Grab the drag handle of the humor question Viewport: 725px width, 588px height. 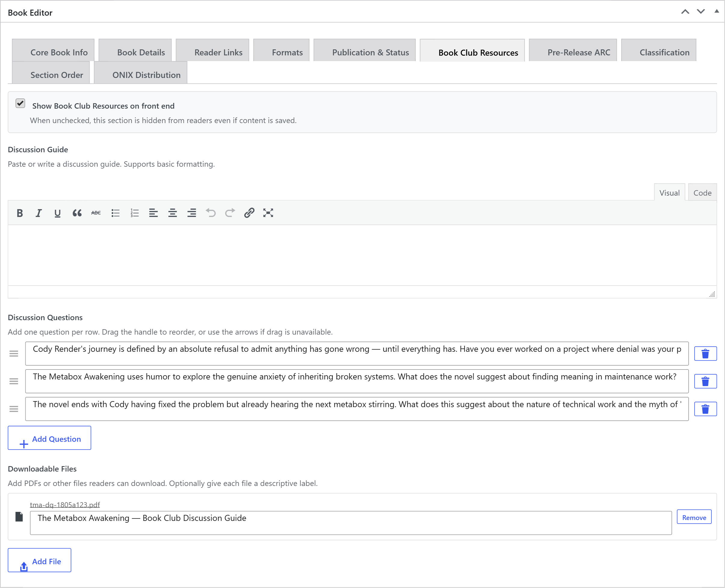point(14,381)
